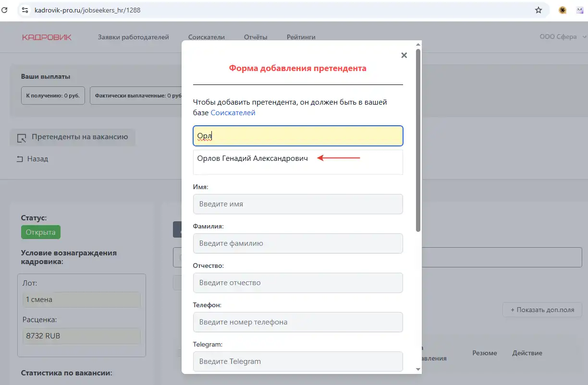Focus the Имя input field
This screenshot has width=588, height=385.
click(298, 204)
